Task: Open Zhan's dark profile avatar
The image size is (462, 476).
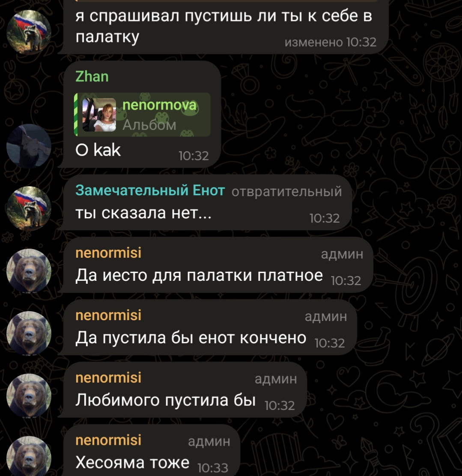Action: pyautogui.click(x=29, y=146)
